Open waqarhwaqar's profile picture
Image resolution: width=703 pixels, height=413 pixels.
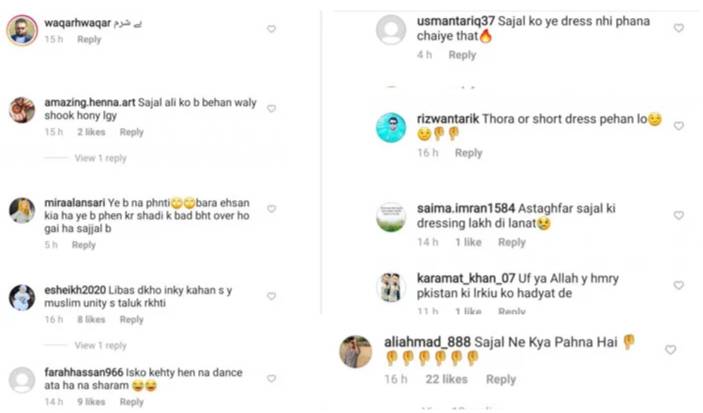pyautogui.click(x=22, y=30)
